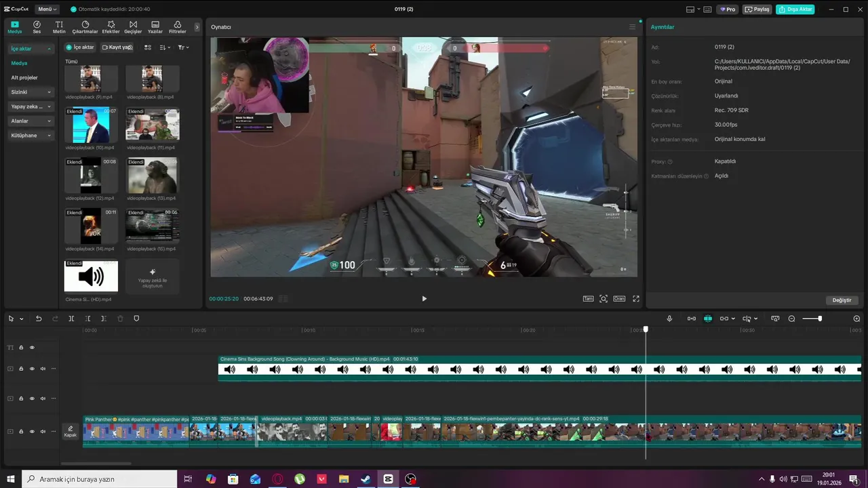Select videoplayback (13).mp4 monkey thumbnail

click(x=153, y=176)
